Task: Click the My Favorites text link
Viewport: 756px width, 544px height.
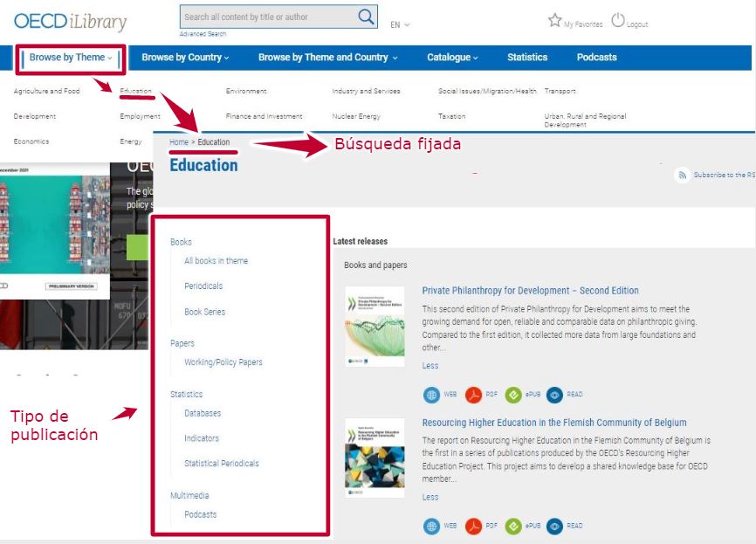Action: pyautogui.click(x=583, y=24)
